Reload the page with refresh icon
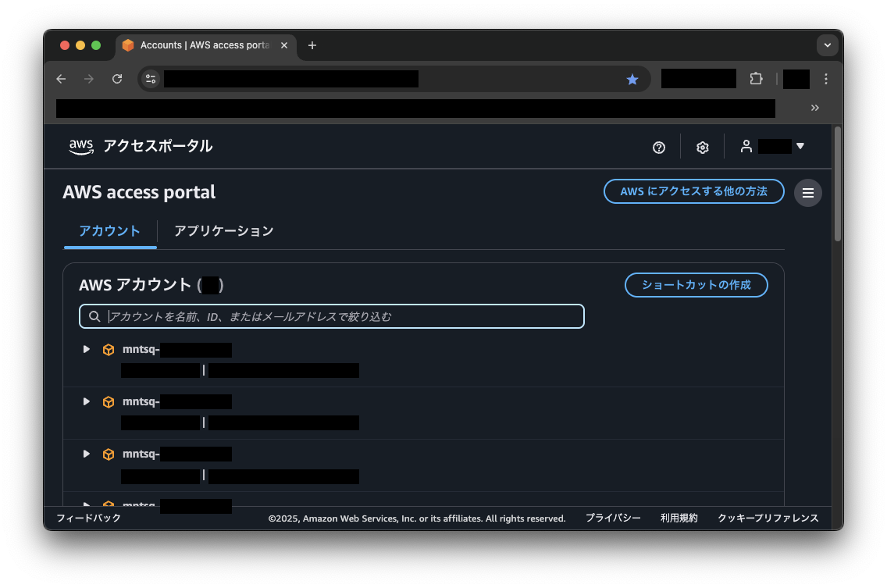The height and width of the screenshot is (588, 887). click(x=117, y=79)
